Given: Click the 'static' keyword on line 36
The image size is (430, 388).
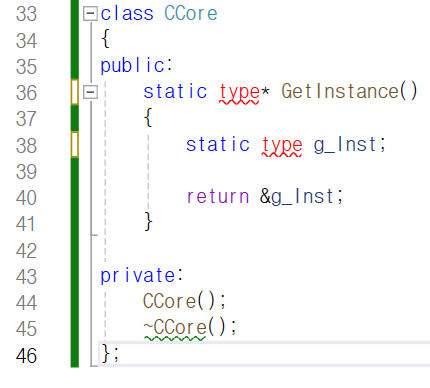Looking at the screenshot, I should [x=175, y=92].
